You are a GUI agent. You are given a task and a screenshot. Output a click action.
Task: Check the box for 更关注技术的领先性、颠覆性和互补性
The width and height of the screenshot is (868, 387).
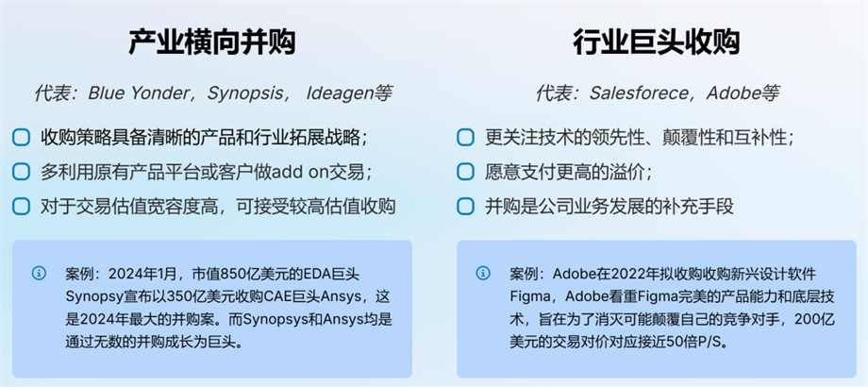point(465,137)
